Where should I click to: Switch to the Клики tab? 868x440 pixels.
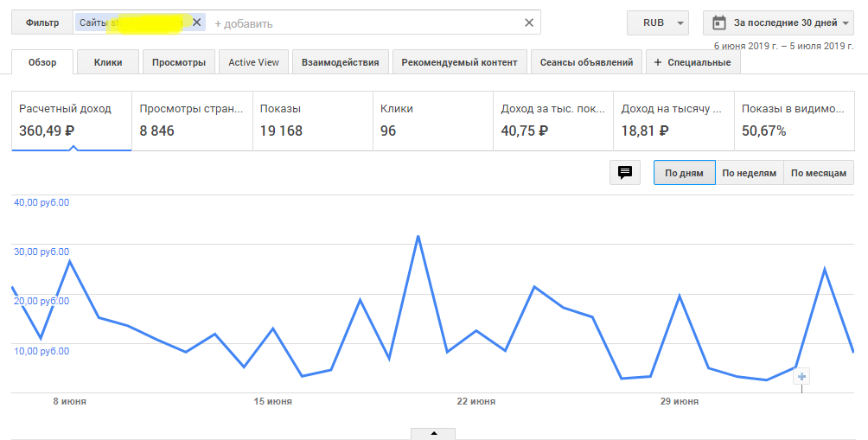click(108, 62)
